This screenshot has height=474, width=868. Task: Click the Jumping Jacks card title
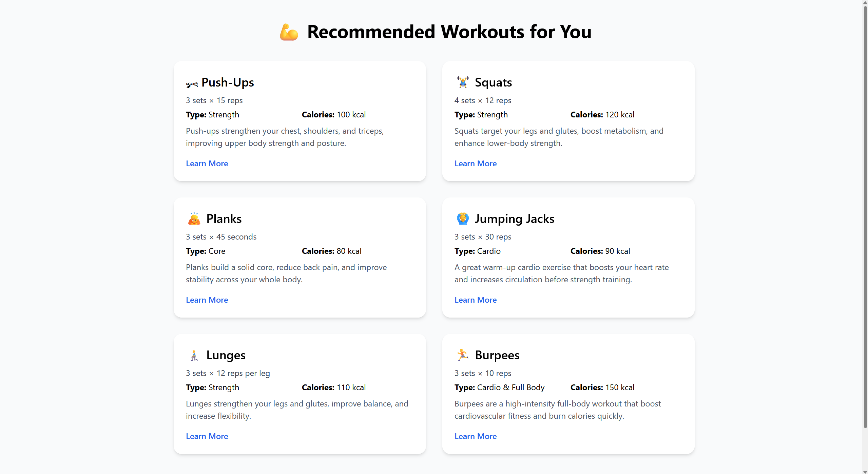pyautogui.click(x=514, y=219)
